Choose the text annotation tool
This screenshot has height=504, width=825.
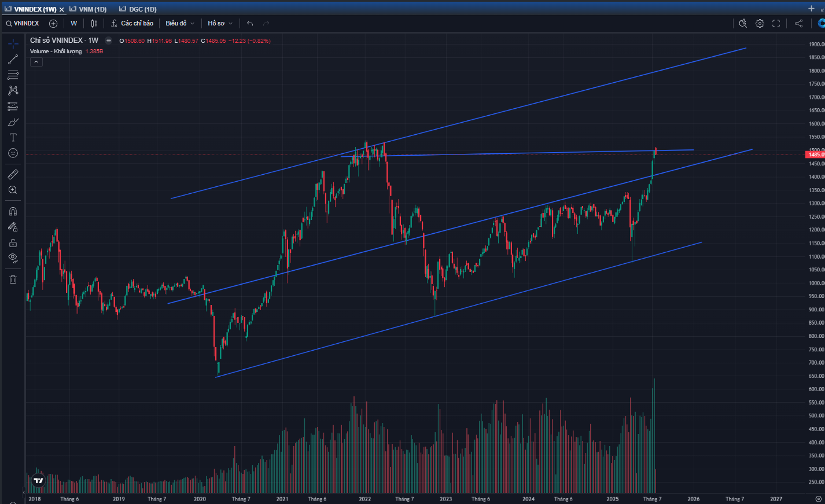[13, 137]
